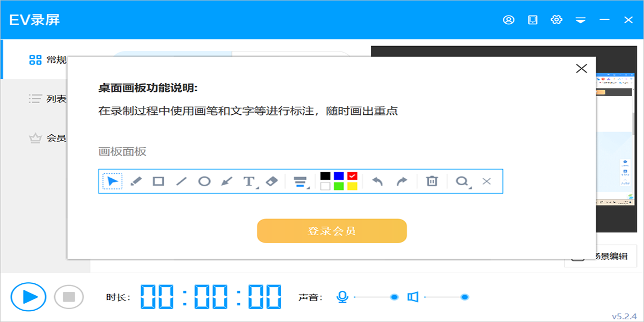Click the Undo icon on the drawing toolbar
Screen dimensions: 644x322
coord(377,181)
